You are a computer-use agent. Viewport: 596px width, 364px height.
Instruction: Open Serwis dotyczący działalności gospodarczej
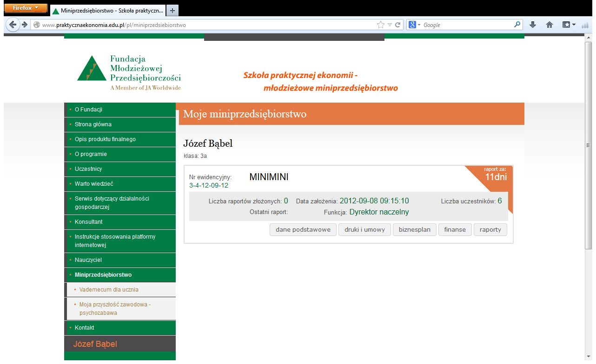(120, 203)
